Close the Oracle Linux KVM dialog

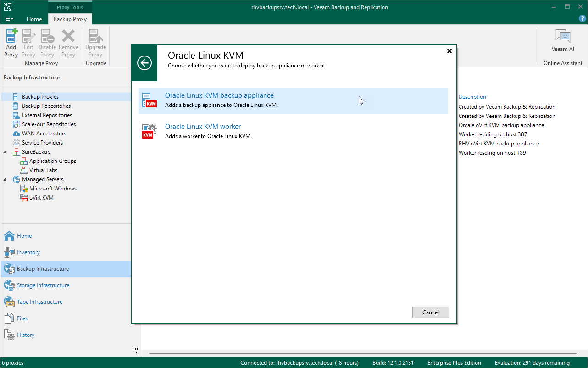[x=449, y=51]
